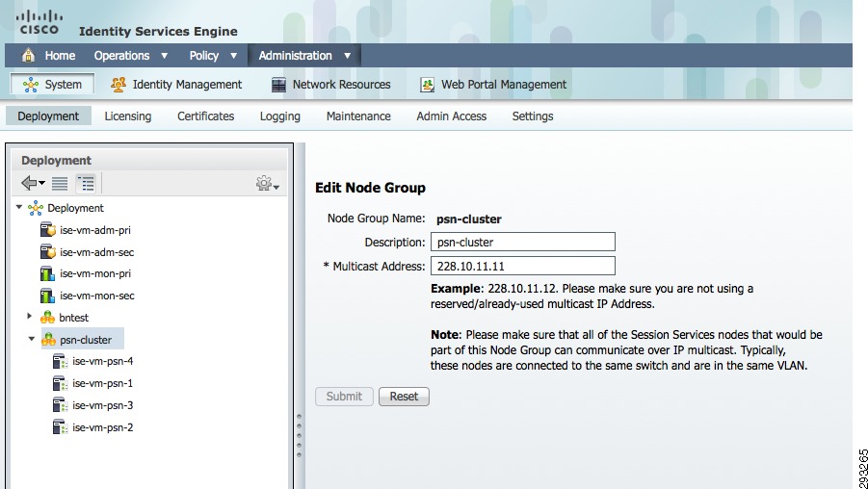Go to Home menu
The image size is (868, 489).
60,55
